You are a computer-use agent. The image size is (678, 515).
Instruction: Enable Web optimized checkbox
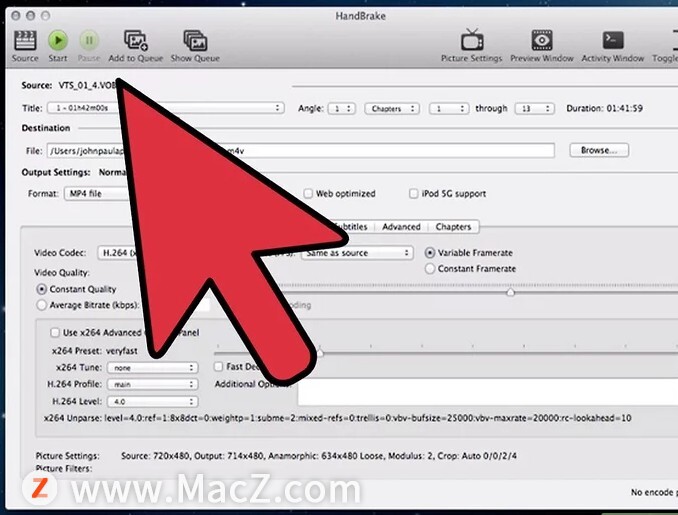(x=308, y=193)
